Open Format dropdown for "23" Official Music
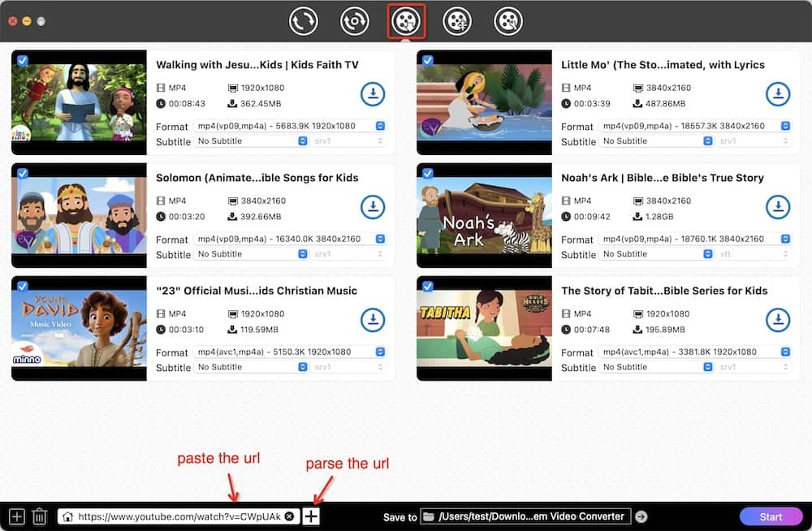This screenshot has width=812, height=531. point(290,352)
